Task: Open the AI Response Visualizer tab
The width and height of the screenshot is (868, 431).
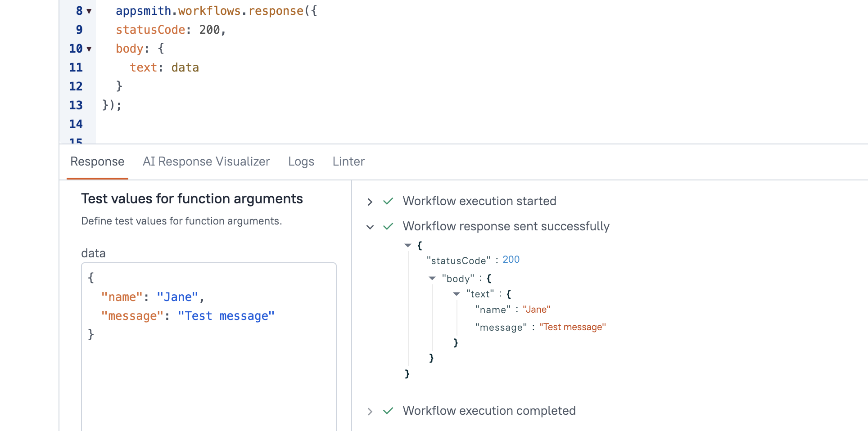Action: tap(206, 162)
